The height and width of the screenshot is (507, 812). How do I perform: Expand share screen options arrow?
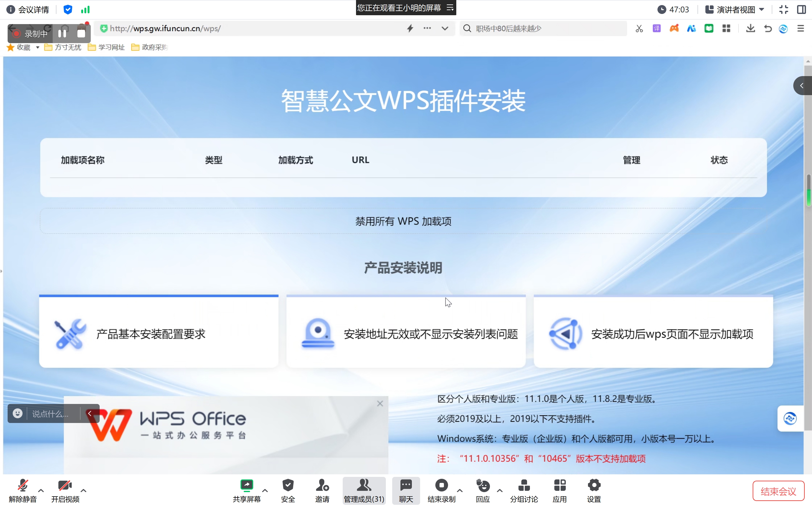[x=265, y=491]
